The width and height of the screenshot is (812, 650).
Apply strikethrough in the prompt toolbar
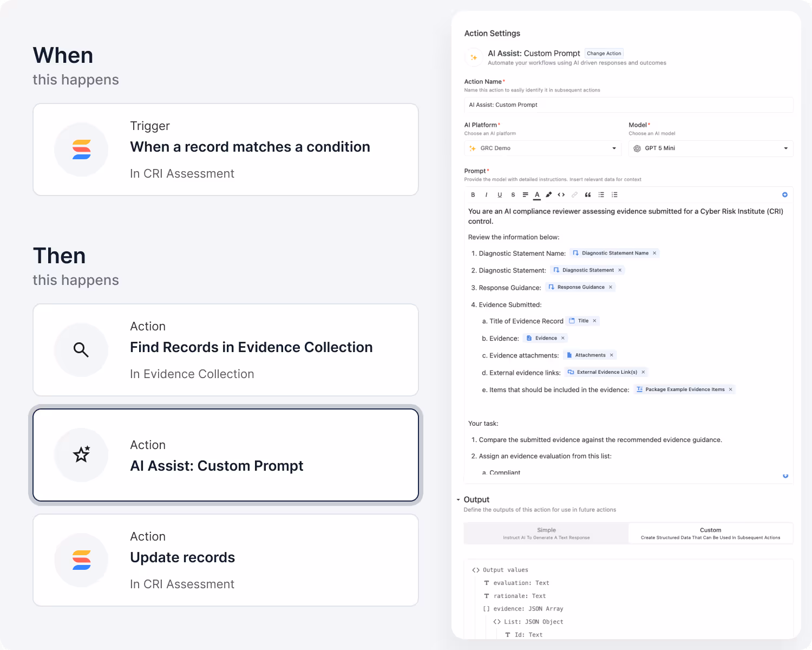coord(513,194)
